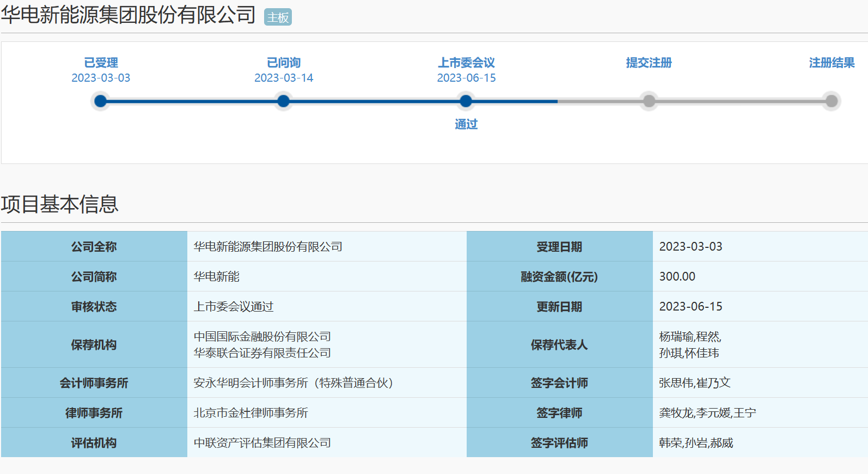Click the 签字评估师 header cell

[x=560, y=442]
